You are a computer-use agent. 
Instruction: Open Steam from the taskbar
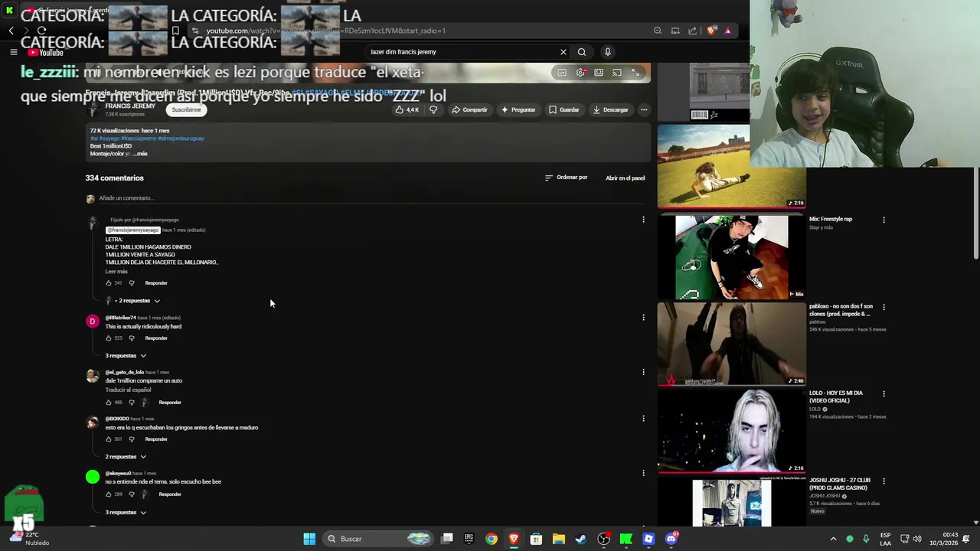tap(581, 539)
